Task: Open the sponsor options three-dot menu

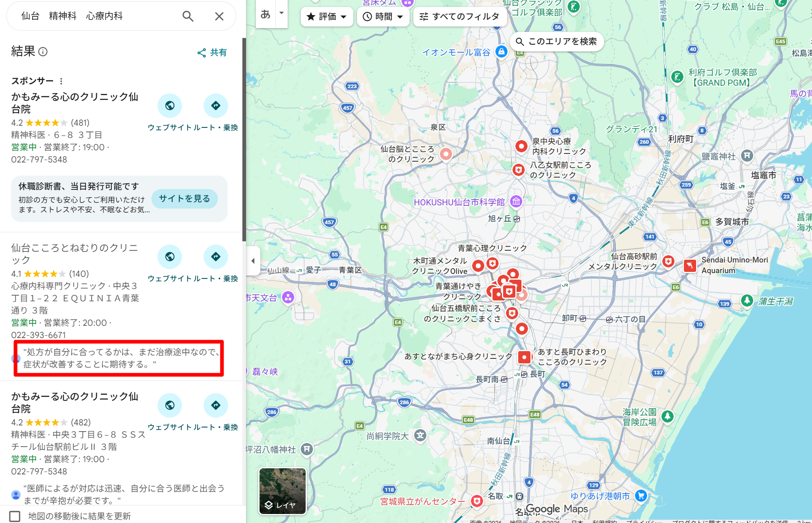Action: point(61,81)
